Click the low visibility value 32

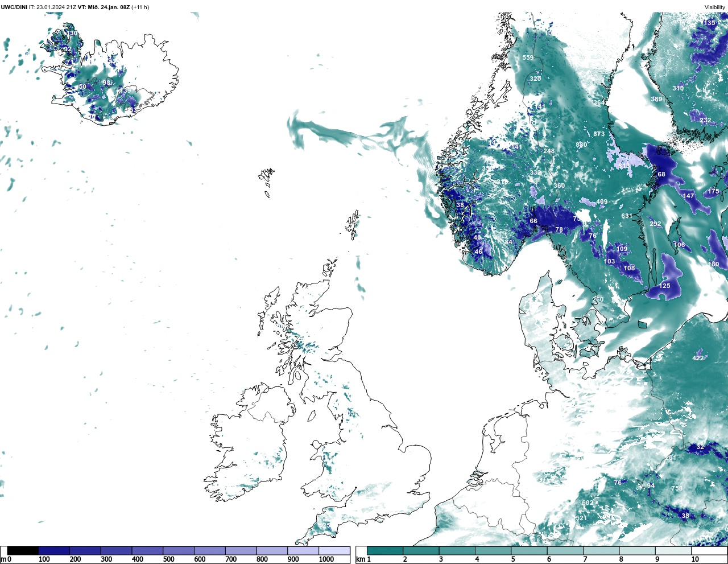(x=700, y=447)
